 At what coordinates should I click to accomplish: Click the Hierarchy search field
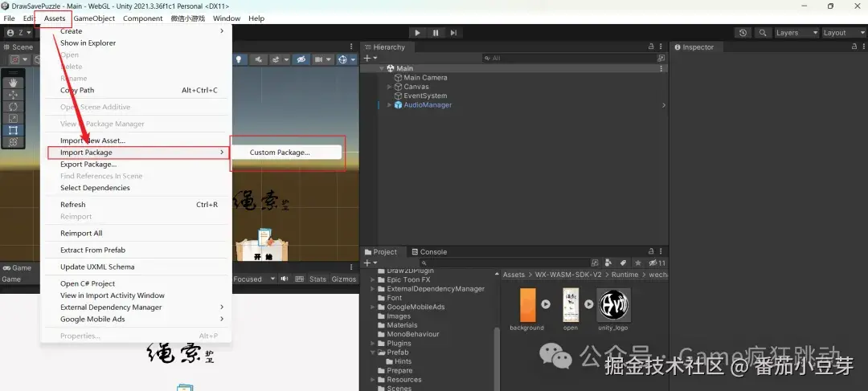tap(568, 58)
